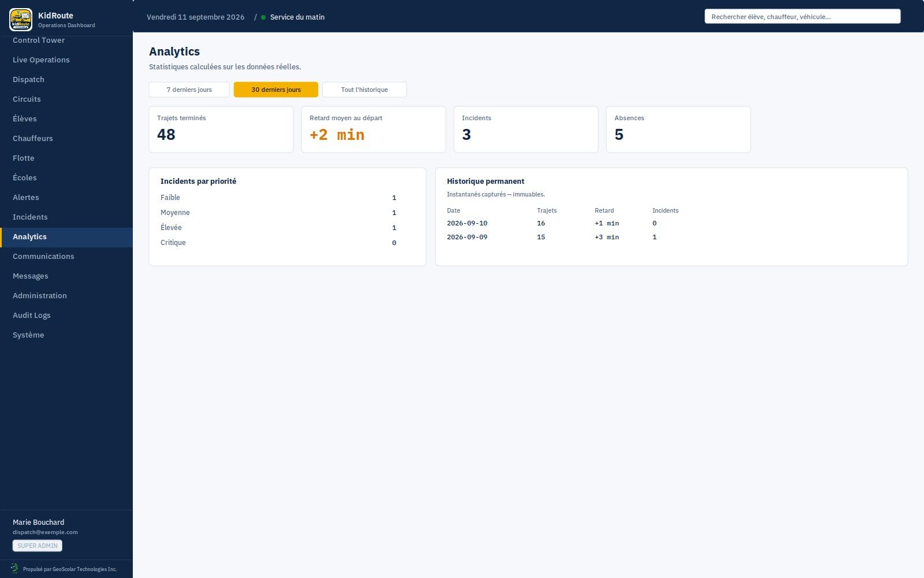Click the Service du matin label
The height and width of the screenshot is (578, 924).
[x=297, y=17]
